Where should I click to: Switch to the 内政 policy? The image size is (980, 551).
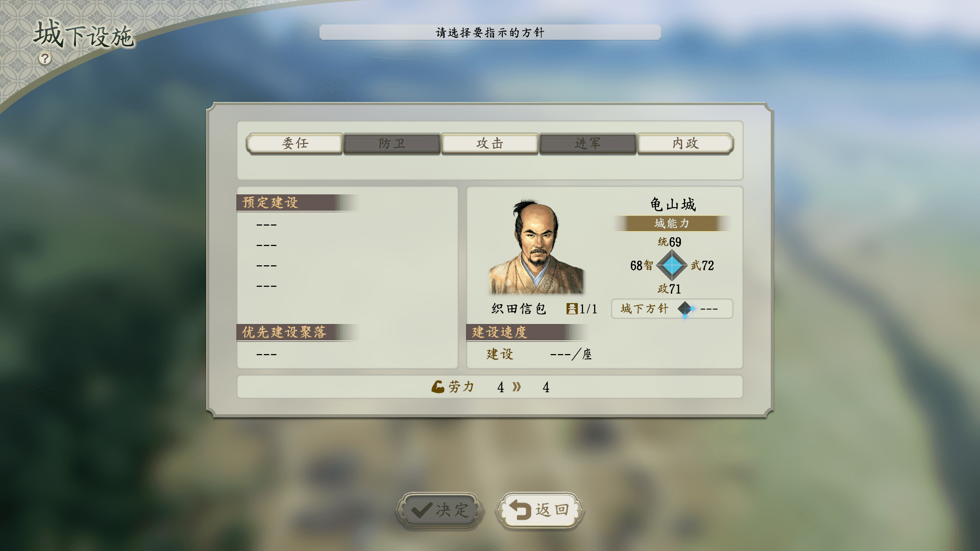click(x=685, y=143)
